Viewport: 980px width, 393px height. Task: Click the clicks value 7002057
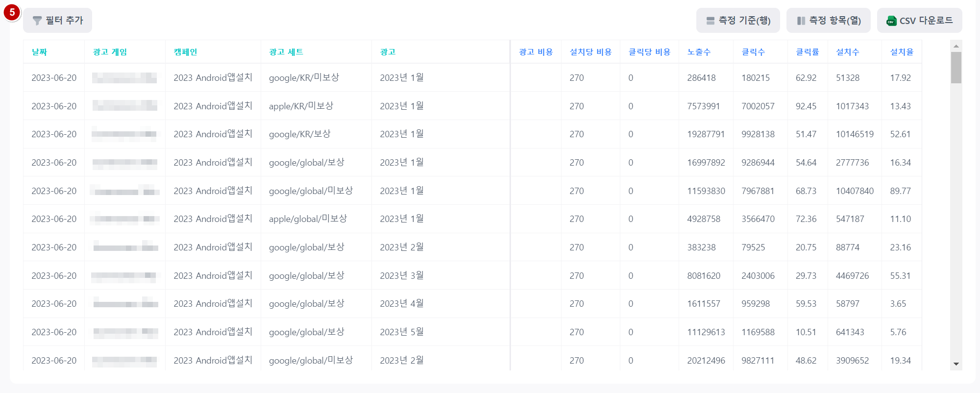(x=758, y=106)
